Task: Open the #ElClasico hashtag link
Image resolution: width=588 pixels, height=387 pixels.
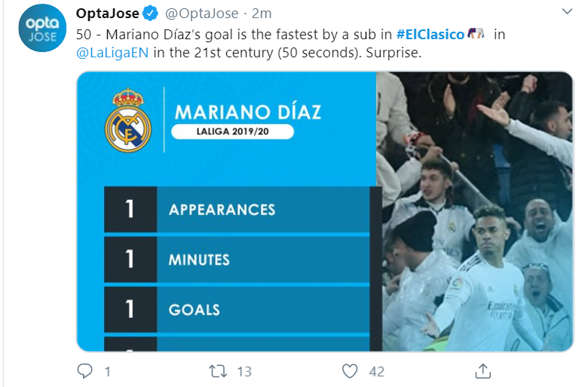Action: (430, 35)
